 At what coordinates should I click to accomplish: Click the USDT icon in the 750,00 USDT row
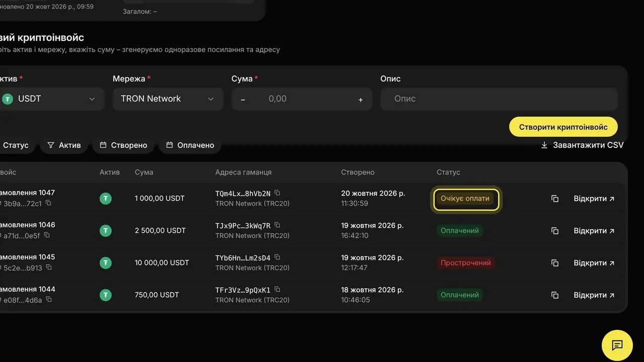106,295
